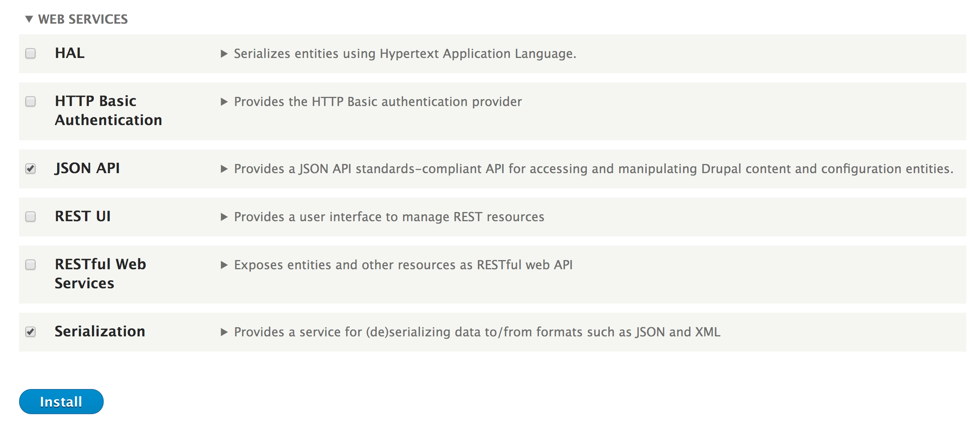Viewport: 980px width, 434px height.
Task: Expand the REST UI description triangle
Action: tap(224, 217)
